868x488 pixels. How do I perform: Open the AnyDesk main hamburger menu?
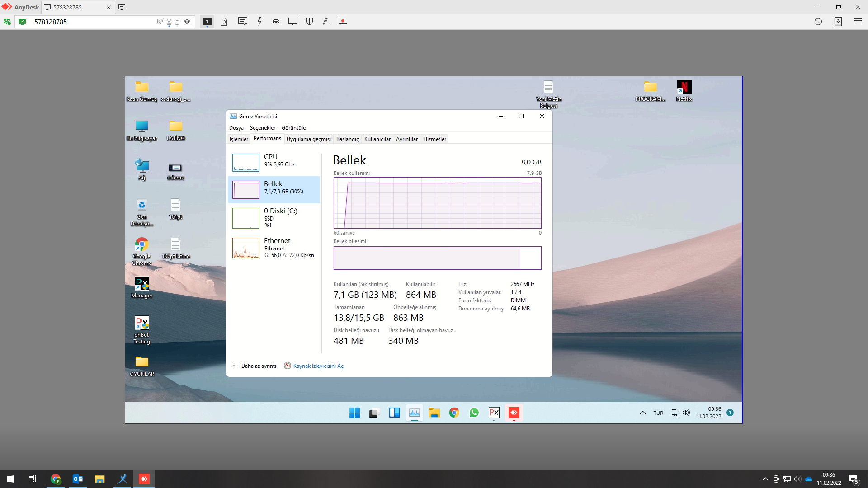pos(858,21)
